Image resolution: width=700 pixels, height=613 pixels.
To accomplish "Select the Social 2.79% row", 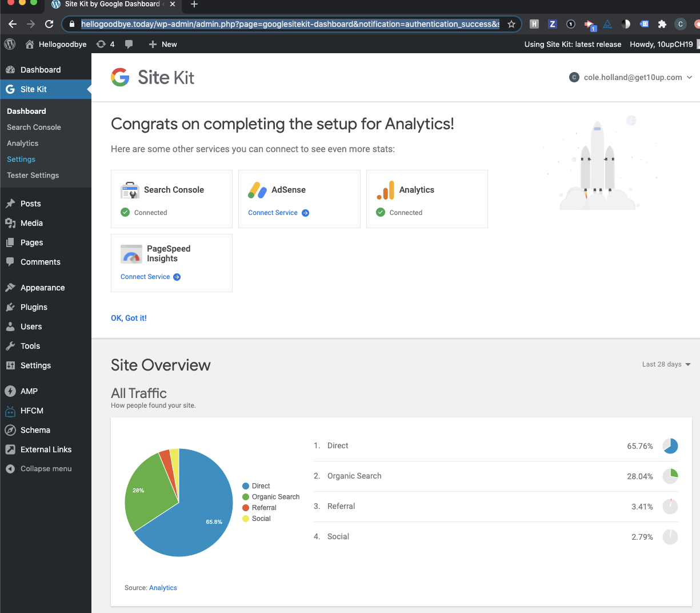I will pyautogui.click(x=495, y=537).
